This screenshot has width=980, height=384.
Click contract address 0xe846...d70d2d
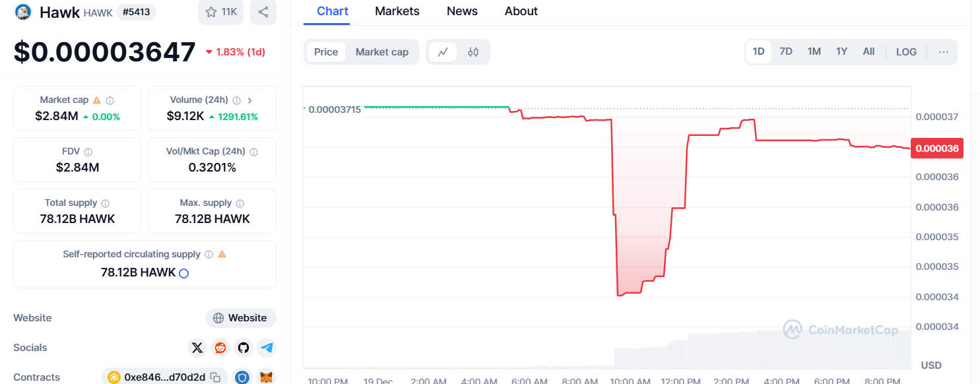164,377
